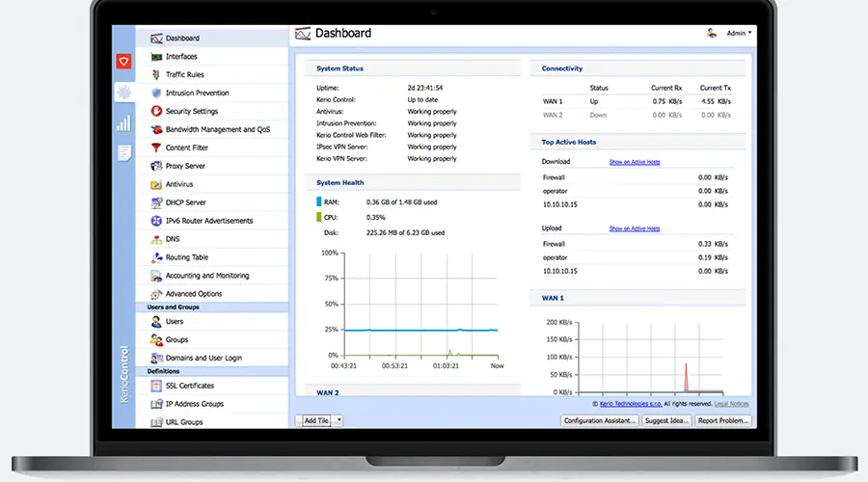Select the Advanced Options menu item

(212, 294)
